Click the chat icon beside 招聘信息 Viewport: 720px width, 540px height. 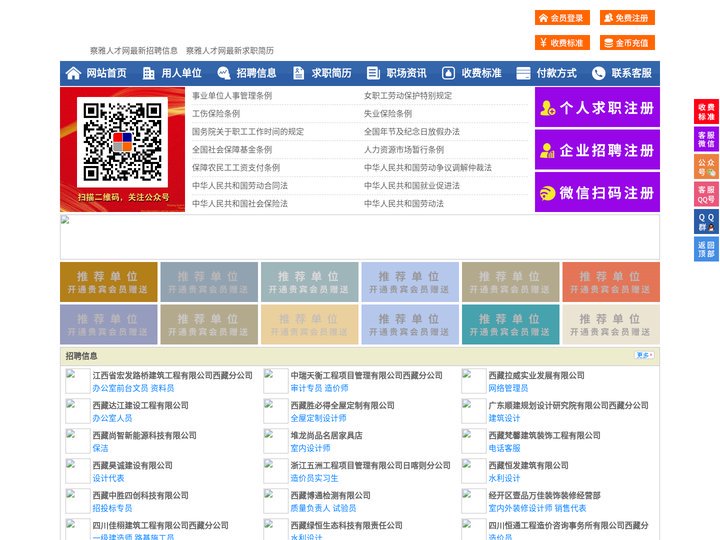224,73
